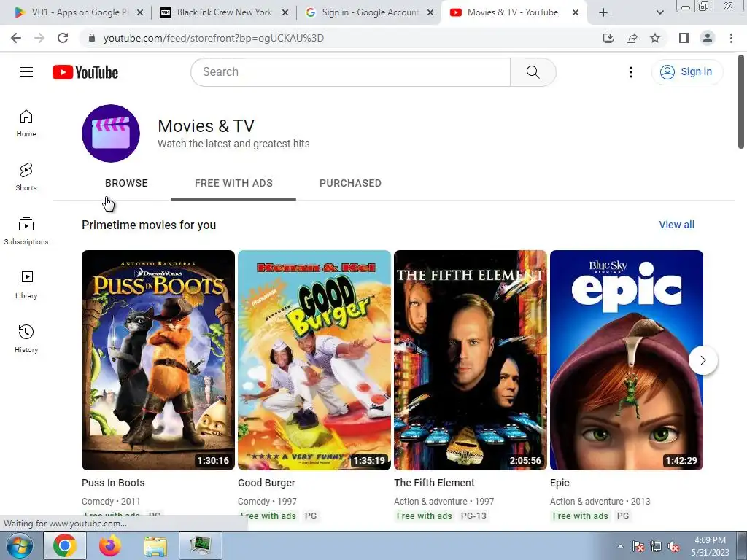Open Subscriptions in the sidebar
This screenshot has width=747, height=560.
pos(26,231)
